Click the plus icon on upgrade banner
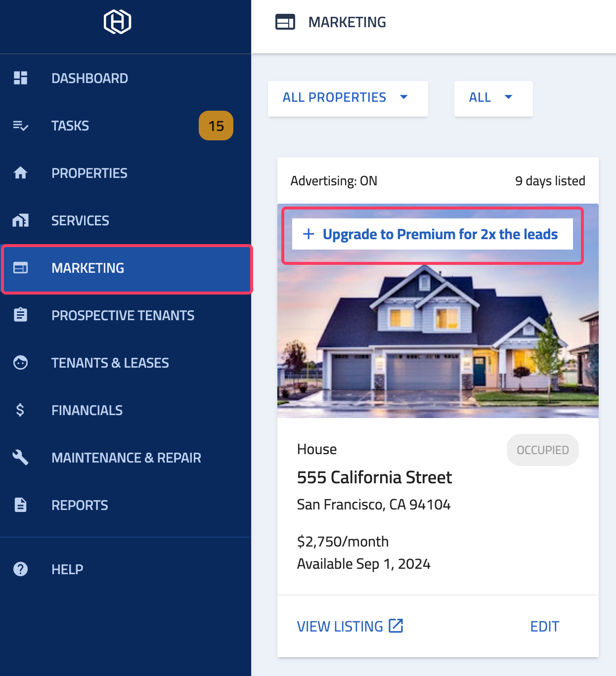Screen dimensions: 616x676 [x=308, y=234]
